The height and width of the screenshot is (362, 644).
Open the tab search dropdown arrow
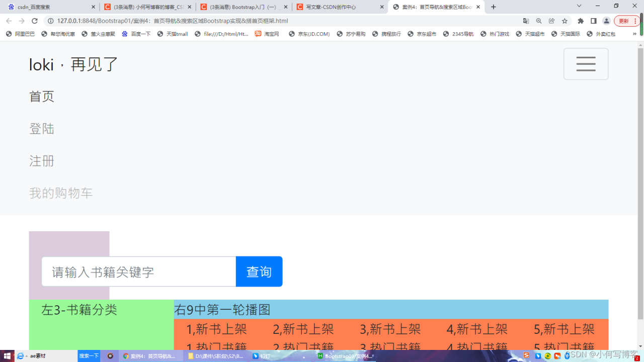579,6
